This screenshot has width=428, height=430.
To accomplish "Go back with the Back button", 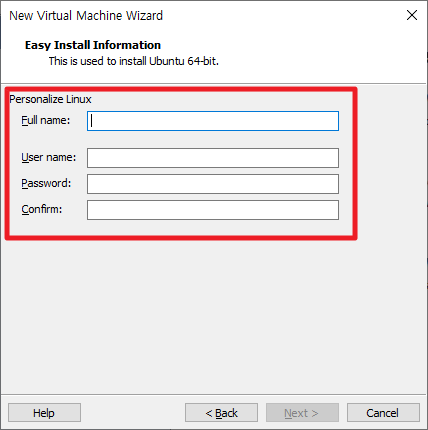I will click(x=221, y=413).
